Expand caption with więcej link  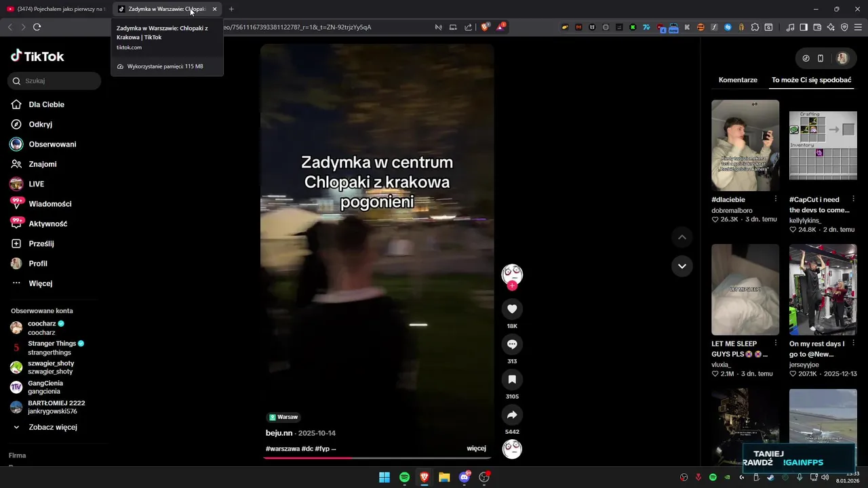tap(476, 449)
